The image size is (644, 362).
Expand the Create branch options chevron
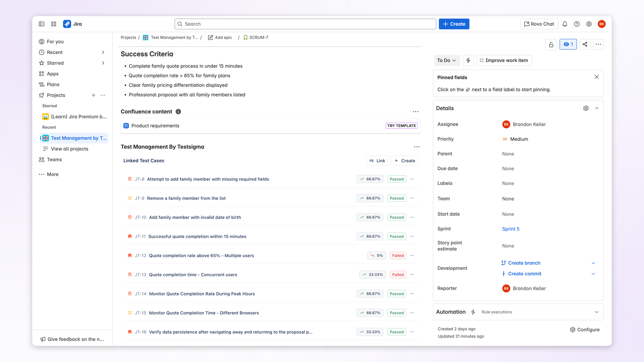(x=593, y=263)
